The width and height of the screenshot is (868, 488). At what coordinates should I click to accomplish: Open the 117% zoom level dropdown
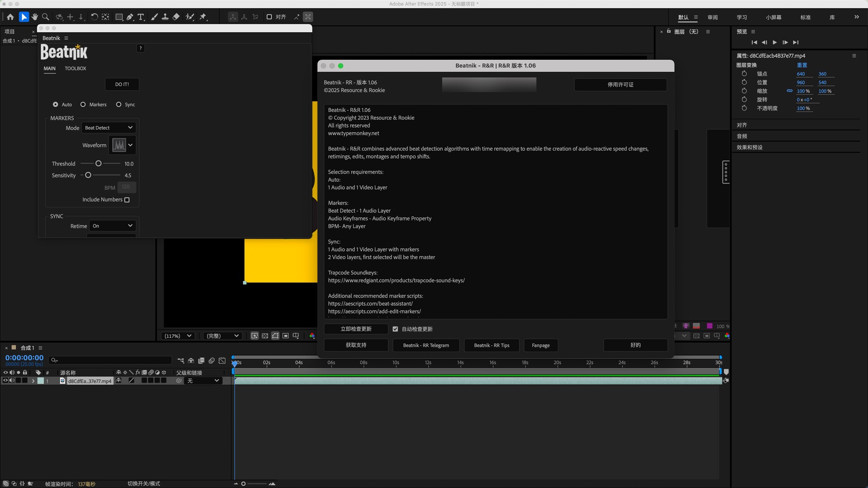[x=178, y=336]
